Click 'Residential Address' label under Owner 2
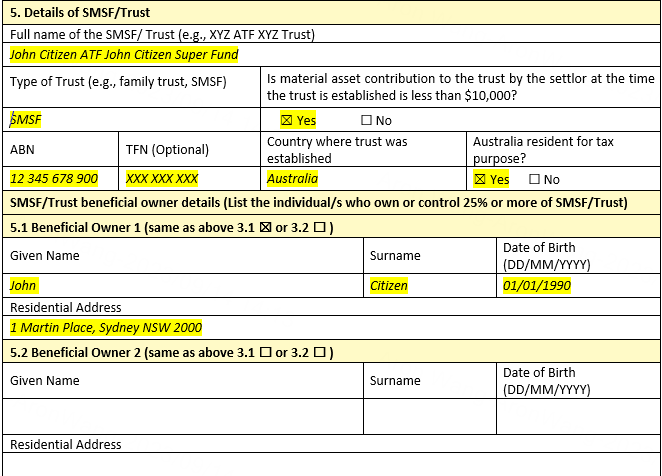This screenshot has height=476, width=662. point(65,444)
